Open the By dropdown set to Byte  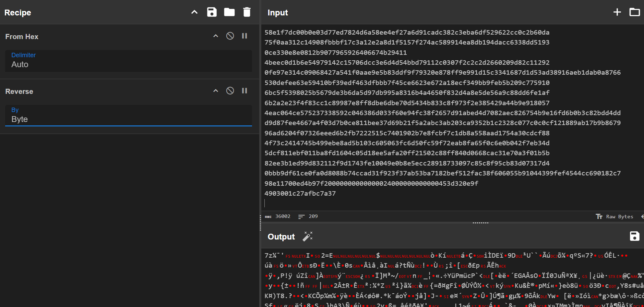point(128,116)
